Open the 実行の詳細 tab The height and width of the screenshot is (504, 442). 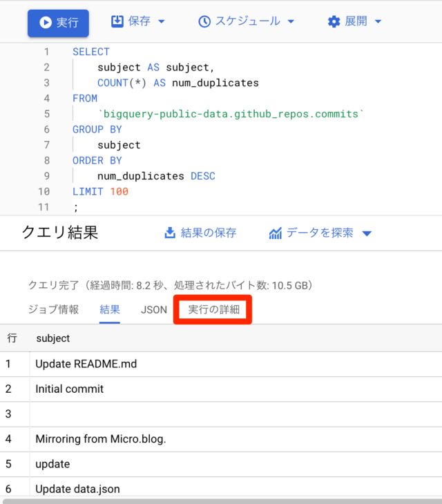[214, 309]
